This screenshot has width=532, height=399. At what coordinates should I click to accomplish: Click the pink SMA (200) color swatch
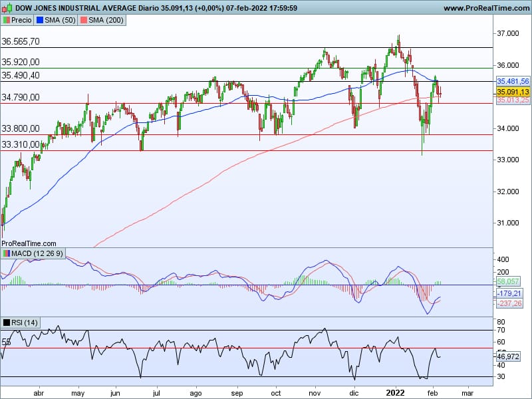point(84,20)
